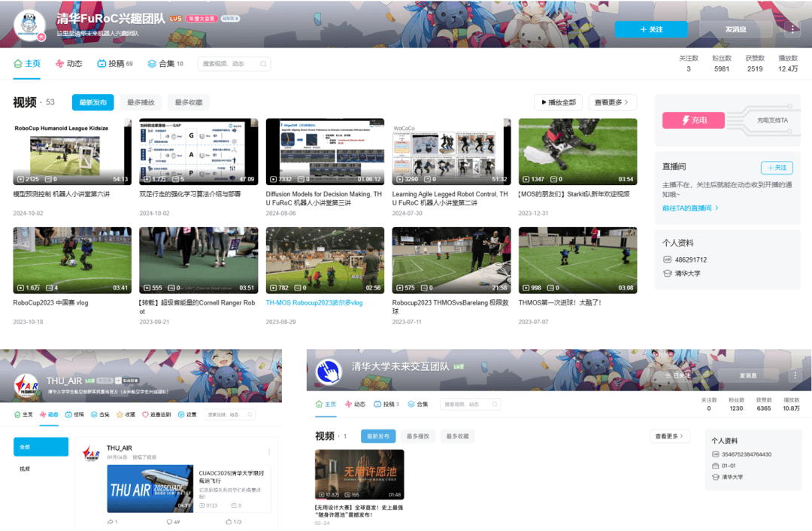
Task: Follow 前往TA的直播间 link
Action: tap(690, 208)
